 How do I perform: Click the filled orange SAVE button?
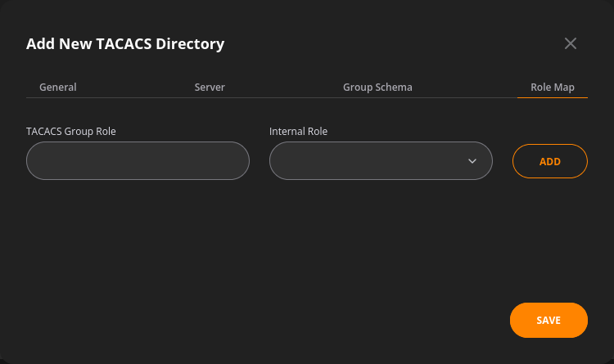(x=549, y=320)
